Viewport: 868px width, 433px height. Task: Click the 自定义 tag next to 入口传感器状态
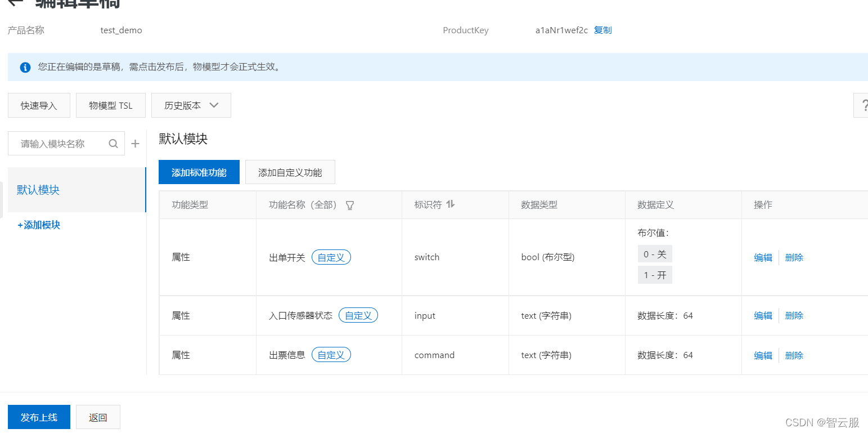(358, 315)
